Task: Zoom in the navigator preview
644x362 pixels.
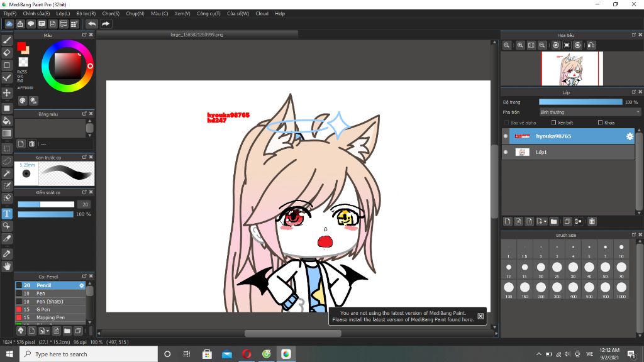Action: [x=520, y=45]
